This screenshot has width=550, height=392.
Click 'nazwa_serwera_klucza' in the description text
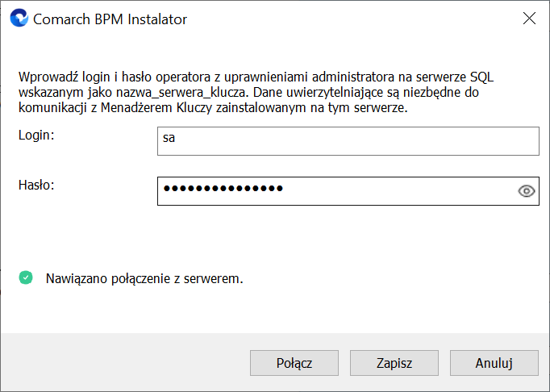click(x=181, y=92)
